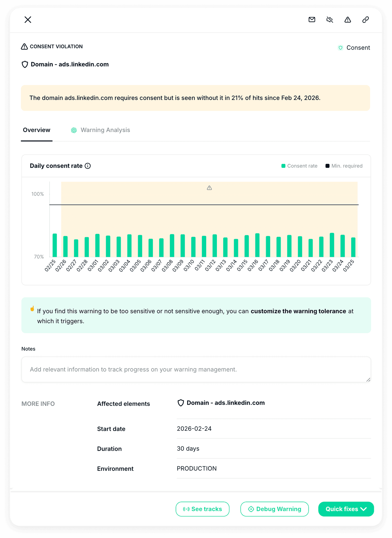Select the Overview tab
The width and height of the screenshot is (392, 538).
[x=37, y=130]
